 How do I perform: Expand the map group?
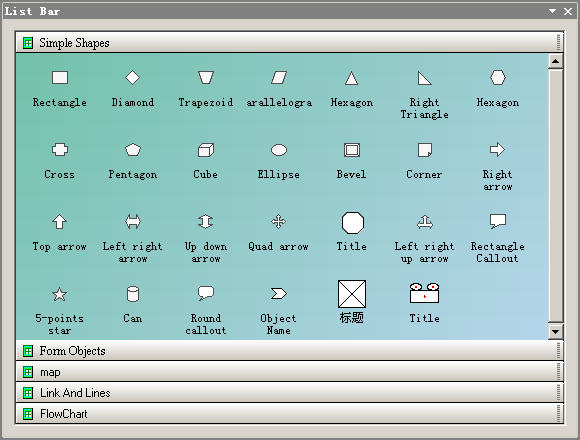[x=290, y=372]
